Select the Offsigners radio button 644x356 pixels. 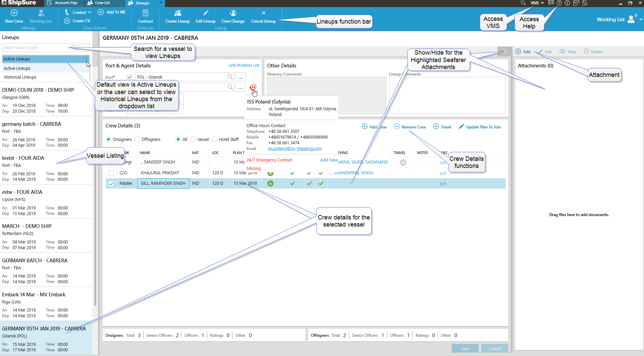[x=137, y=139]
